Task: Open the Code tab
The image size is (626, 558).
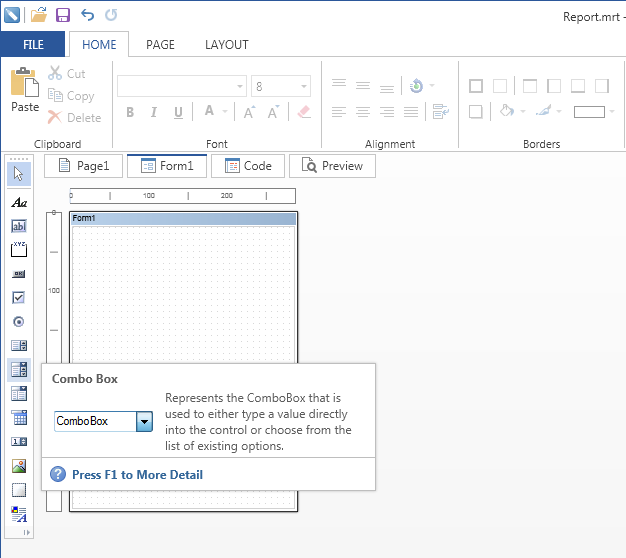Action: (248, 166)
